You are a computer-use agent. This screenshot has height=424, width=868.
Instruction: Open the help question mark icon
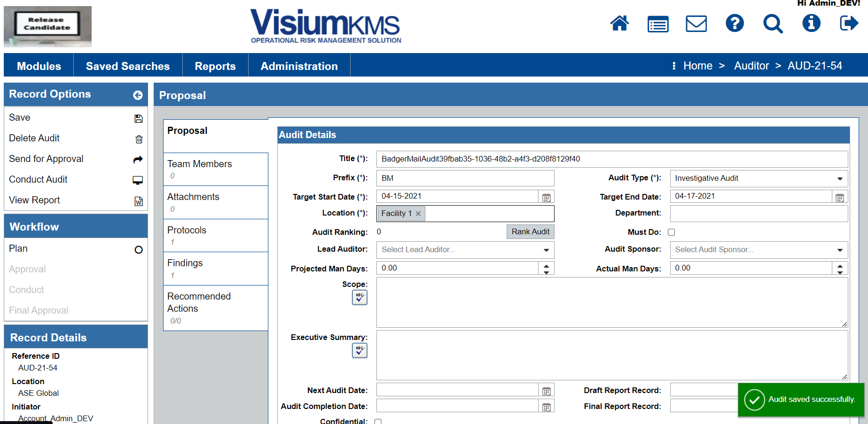coord(735,23)
